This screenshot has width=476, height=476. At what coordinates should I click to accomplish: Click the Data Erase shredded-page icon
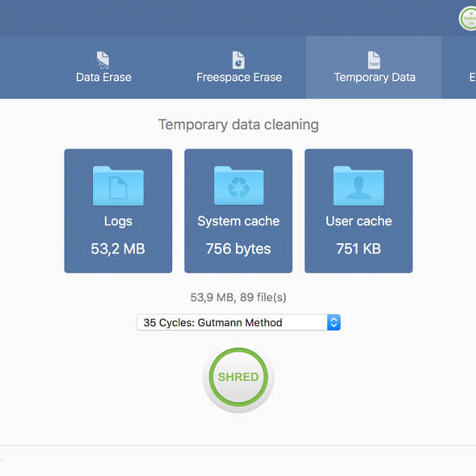click(103, 60)
